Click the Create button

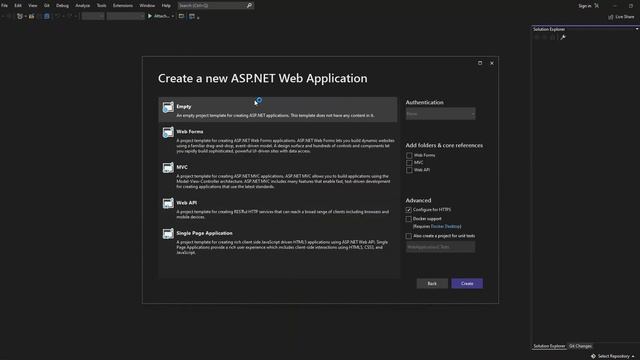pos(467,283)
